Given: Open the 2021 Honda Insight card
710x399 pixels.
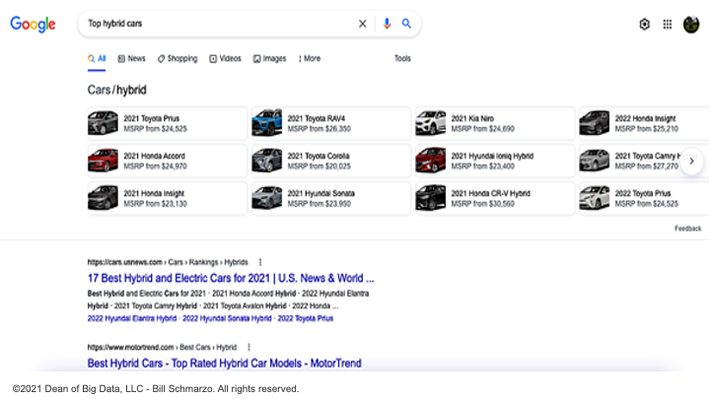Looking at the screenshot, I should (167, 198).
